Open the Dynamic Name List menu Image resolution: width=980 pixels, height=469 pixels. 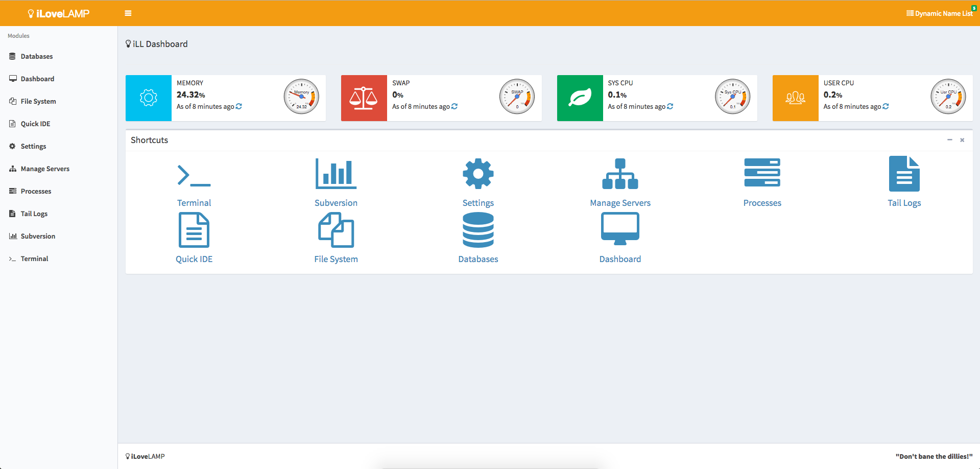pyautogui.click(x=940, y=13)
